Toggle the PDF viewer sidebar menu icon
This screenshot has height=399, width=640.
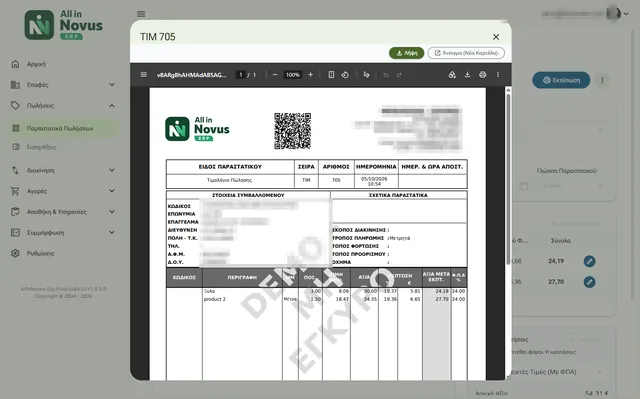144,75
